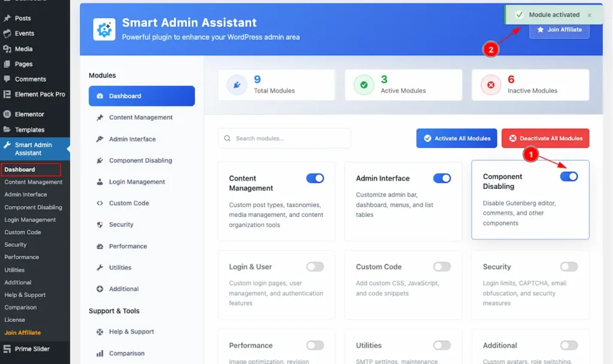Turn on the Custom Code module toggle

pyautogui.click(x=442, y=266)
